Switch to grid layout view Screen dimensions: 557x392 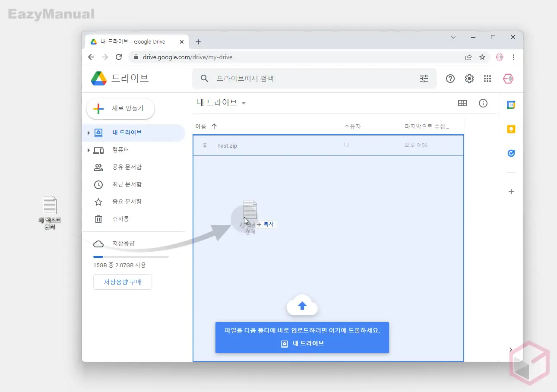[462, 103]
